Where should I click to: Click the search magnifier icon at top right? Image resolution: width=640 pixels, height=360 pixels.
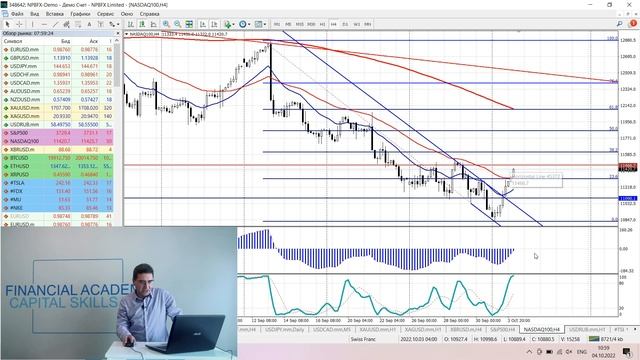click(619, 24)
